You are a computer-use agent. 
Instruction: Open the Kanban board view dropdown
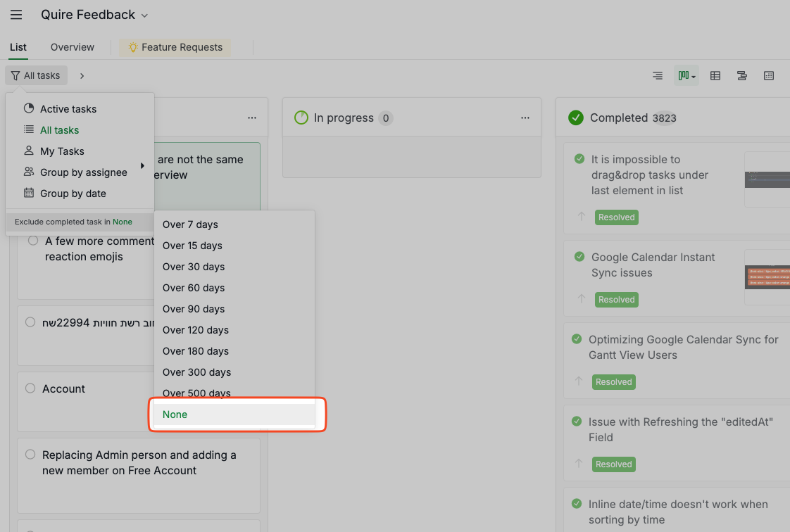click(686, 75)
